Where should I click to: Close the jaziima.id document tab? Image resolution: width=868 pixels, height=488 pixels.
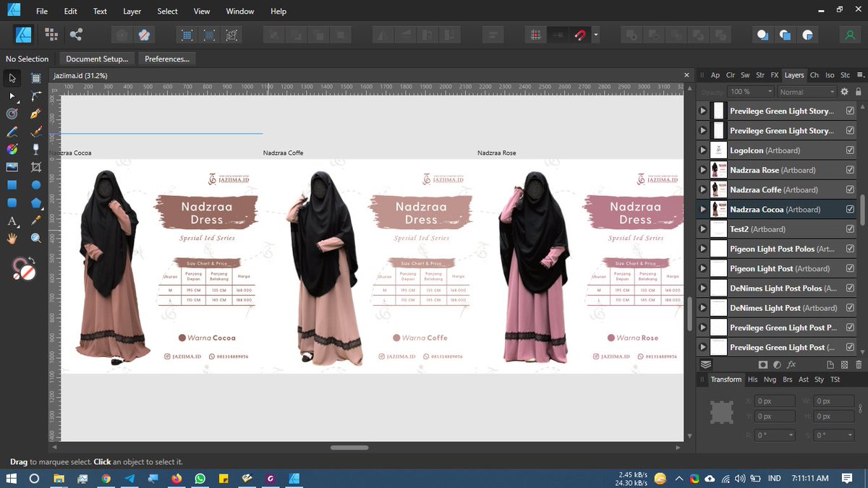[687, 75]
